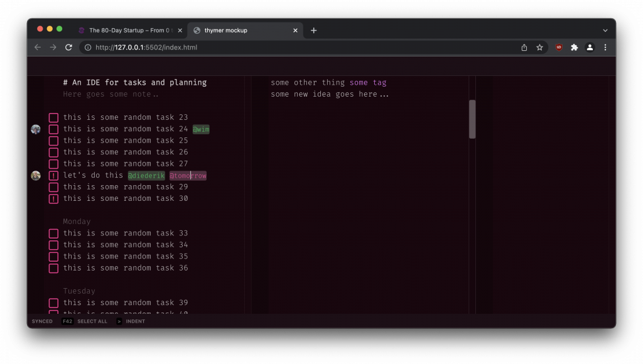Check off random task 34

click(53, 245)
